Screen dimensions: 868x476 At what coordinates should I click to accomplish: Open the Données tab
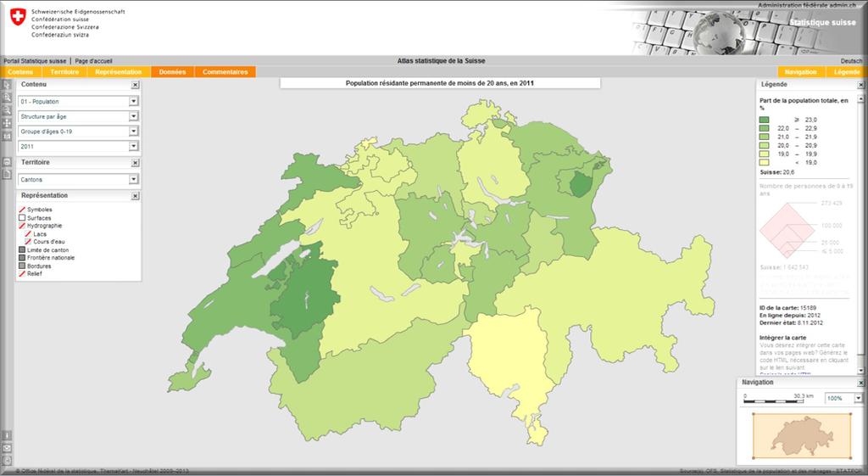172,72
